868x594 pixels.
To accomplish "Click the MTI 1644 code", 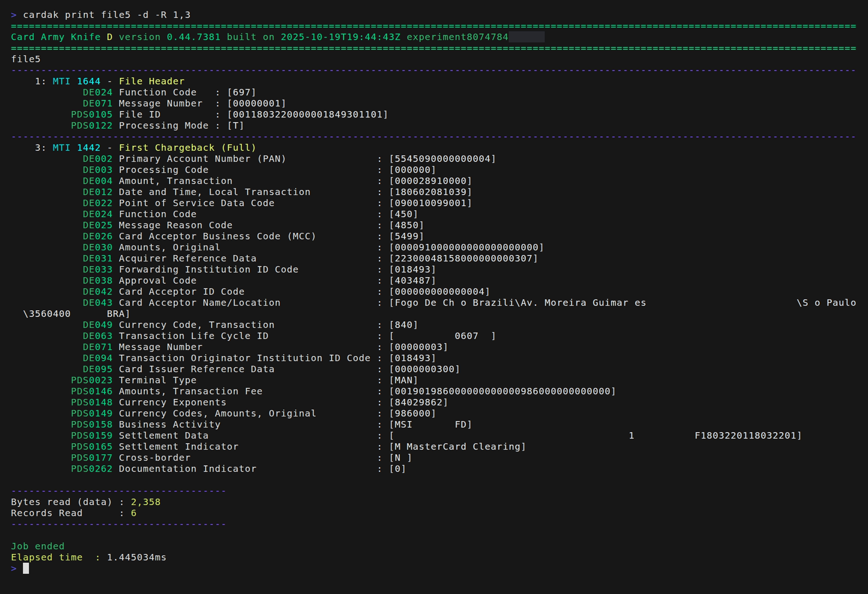I will click(88, 81).
